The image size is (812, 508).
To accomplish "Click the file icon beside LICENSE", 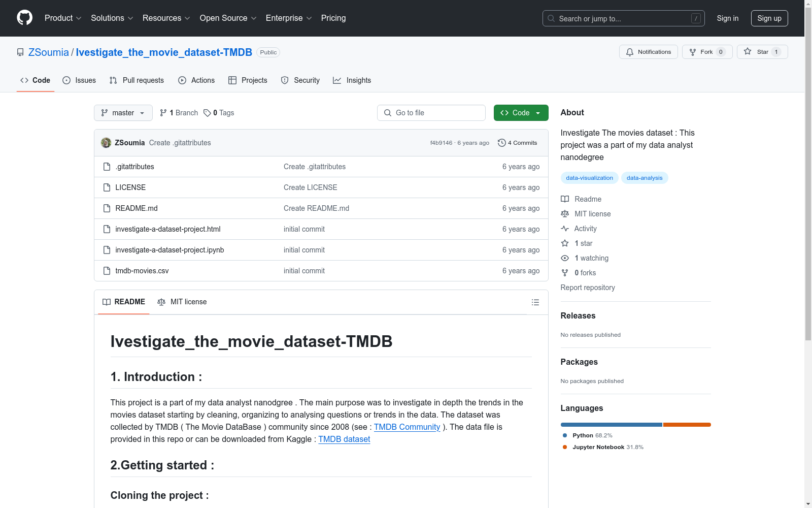I will pos(107,187).
